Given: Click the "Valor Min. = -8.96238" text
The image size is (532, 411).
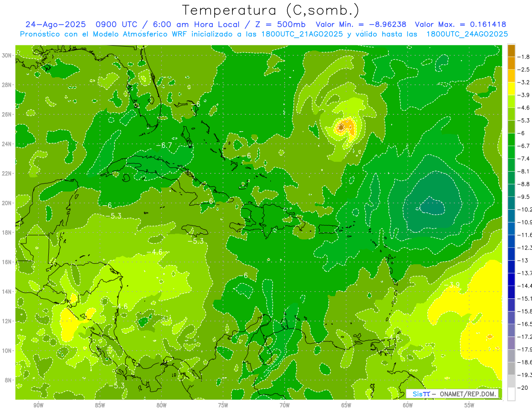Looking at the screenshot, I should [x=361, y=24].
